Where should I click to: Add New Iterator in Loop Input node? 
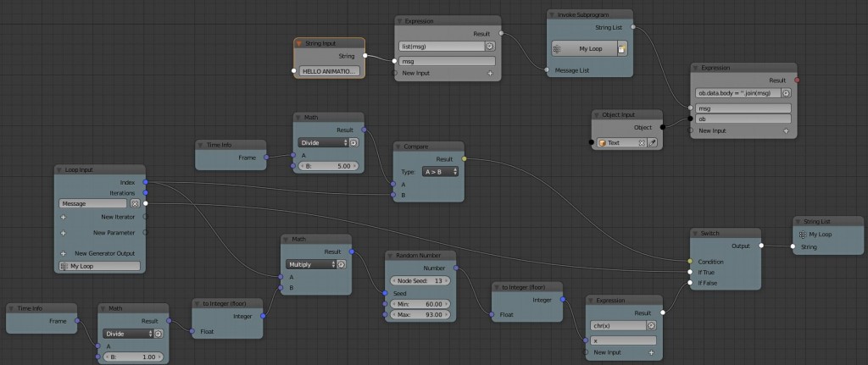pyautogui.click(x=63, y=217)
